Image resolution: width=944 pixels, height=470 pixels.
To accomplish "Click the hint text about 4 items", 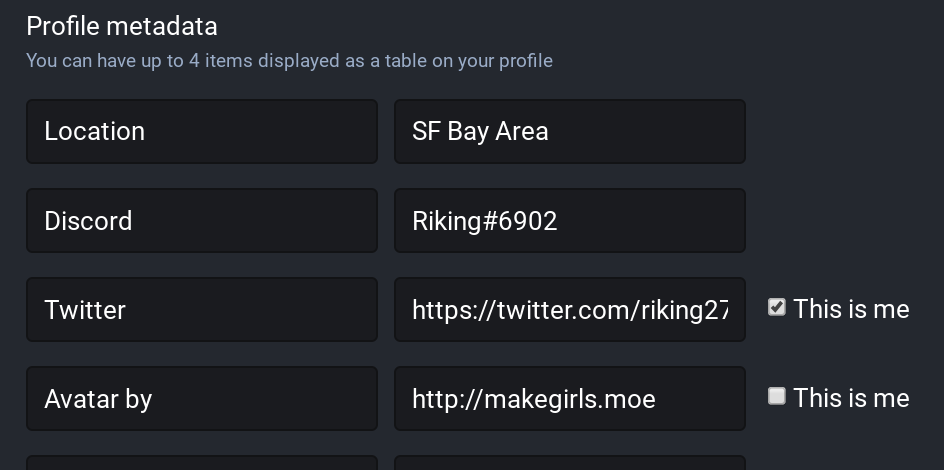I will [x=289, y=61].
